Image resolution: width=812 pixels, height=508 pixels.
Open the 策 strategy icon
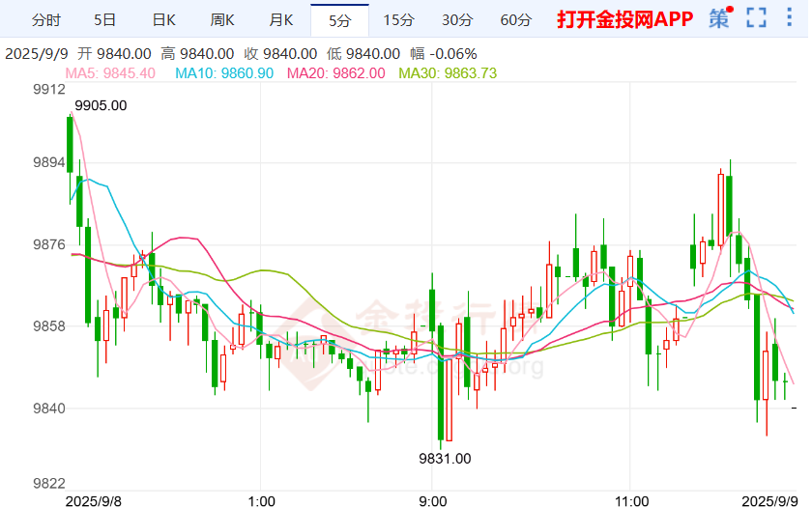point(720,18)
